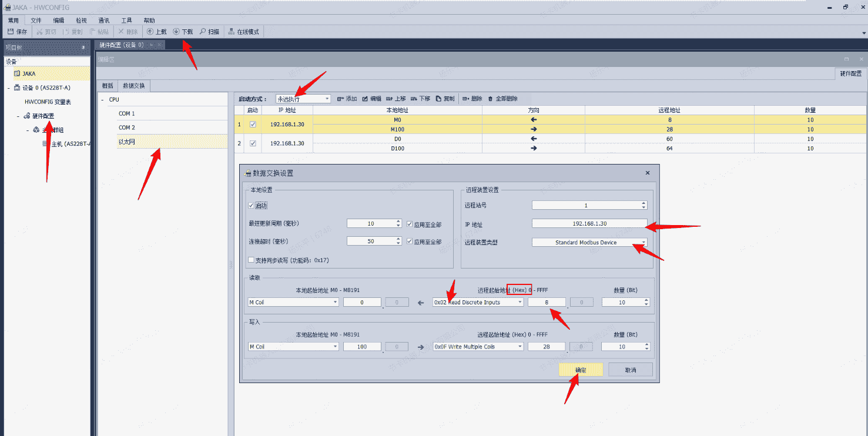Viewport: 868px width, 436px height.
Task: Click the 保存 (Save) toolbar icon
Action: (11, 32)
